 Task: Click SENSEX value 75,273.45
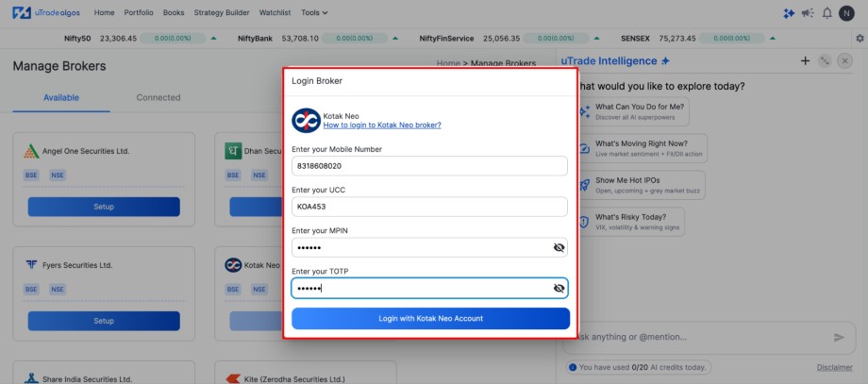(677, 38)
